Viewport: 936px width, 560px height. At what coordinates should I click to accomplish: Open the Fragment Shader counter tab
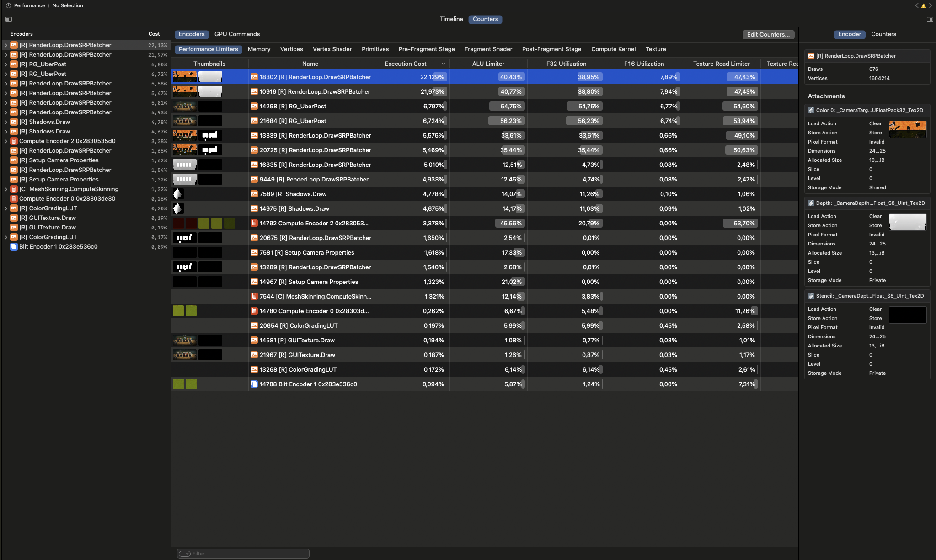point(488,49)
